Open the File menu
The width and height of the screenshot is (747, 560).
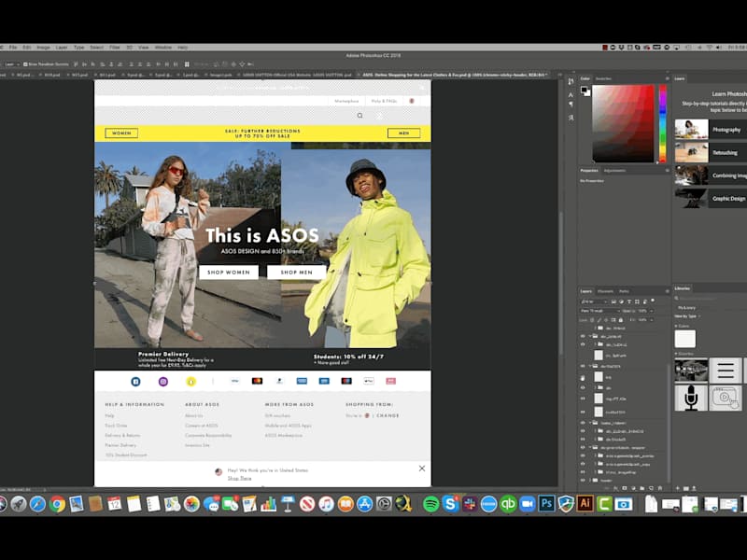click(13, 48)
